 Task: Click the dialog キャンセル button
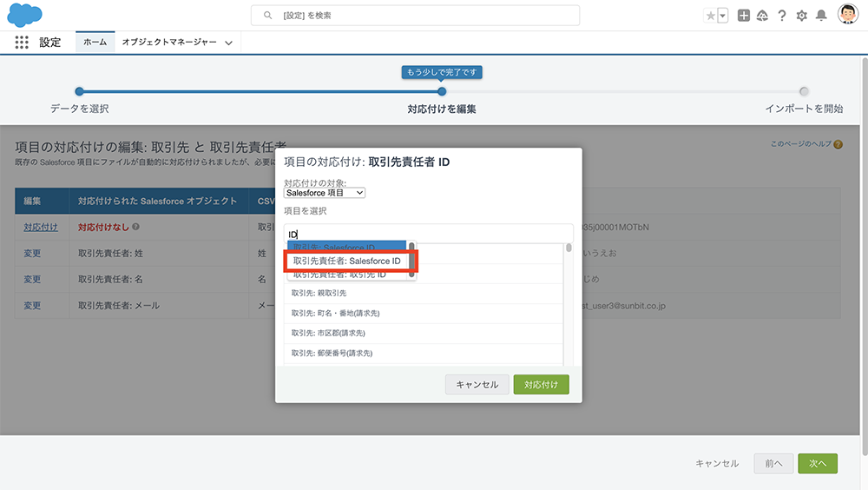tap(477, 385)
